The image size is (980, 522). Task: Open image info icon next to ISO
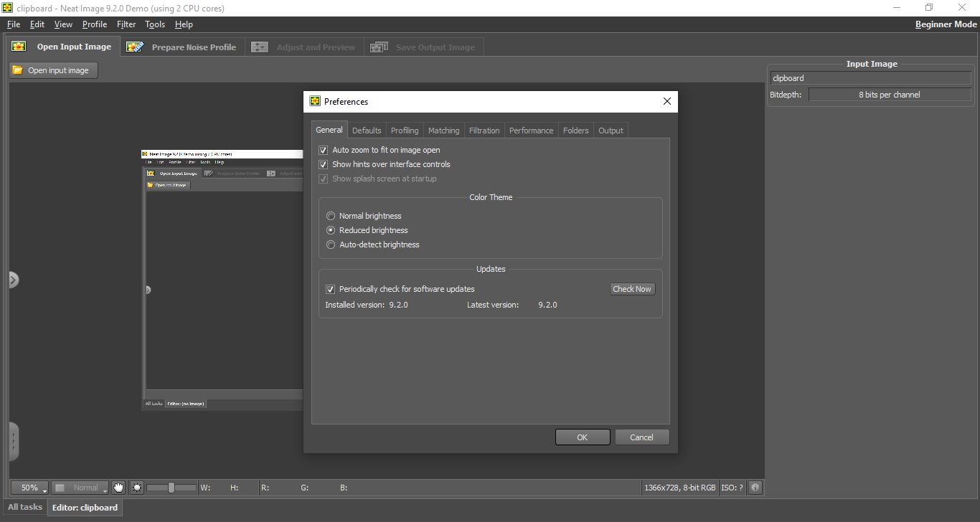755,488
